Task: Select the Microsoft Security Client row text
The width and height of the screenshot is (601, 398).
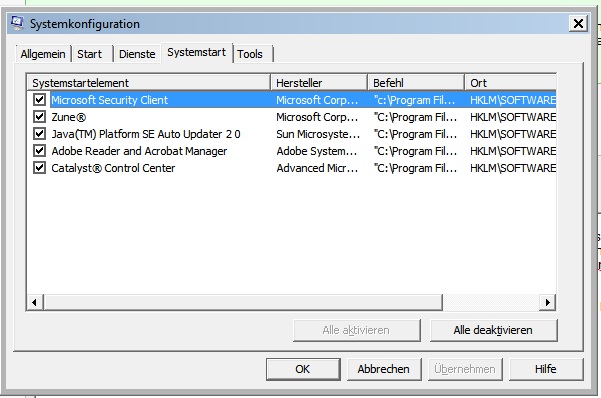Action: 110,100
